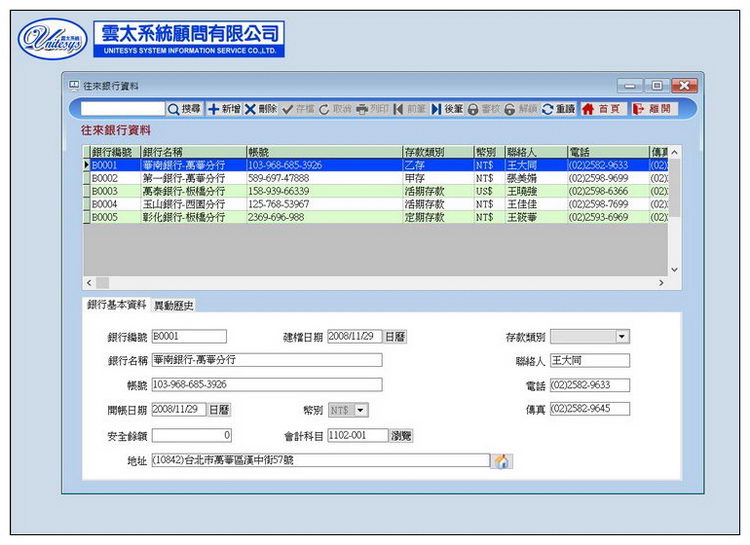Click the house icon beside address field

(502, 461)
